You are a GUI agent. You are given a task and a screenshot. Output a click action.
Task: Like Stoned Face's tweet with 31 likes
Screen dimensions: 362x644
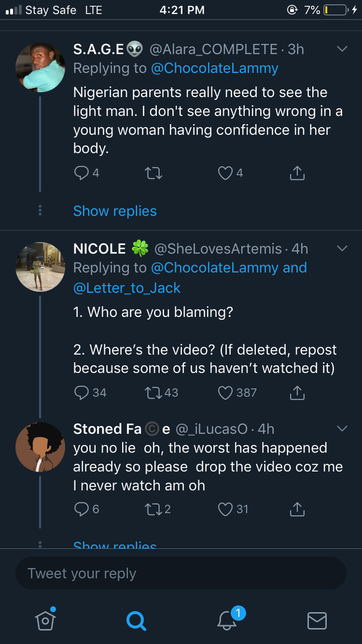(x=225, y=509)
